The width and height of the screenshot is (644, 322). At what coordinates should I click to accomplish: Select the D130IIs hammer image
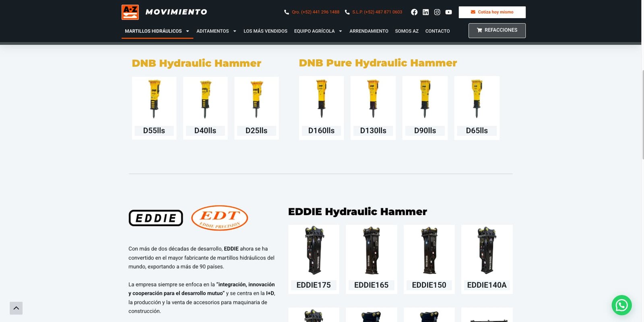tap(373, 99)
